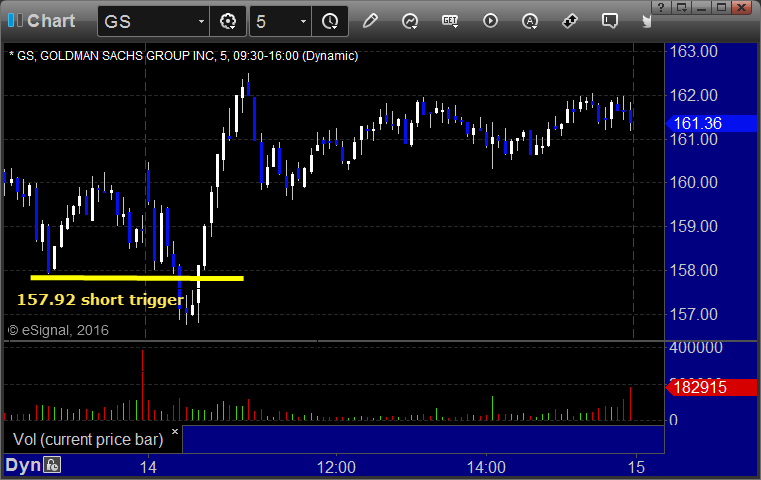Click the 14:00 time axis label
761x480 pixels.
coord(486,467)
